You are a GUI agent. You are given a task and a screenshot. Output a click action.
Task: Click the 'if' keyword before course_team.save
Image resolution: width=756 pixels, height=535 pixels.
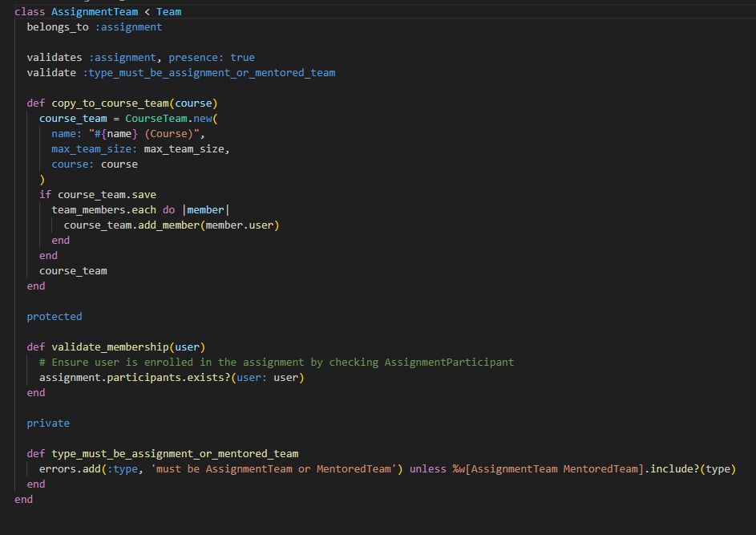pos(45,195)
